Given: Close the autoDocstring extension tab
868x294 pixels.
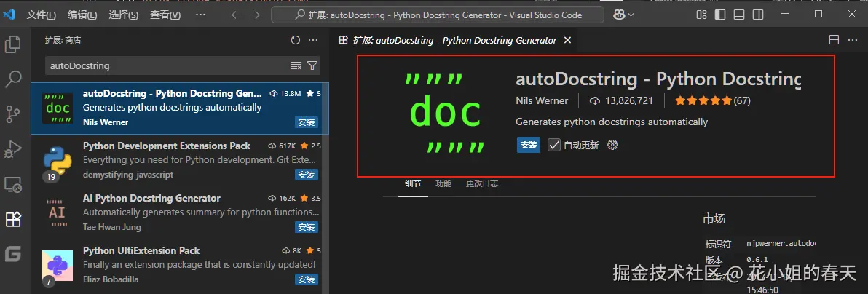Looking at the screenshot, I should [x=567, y=40].
